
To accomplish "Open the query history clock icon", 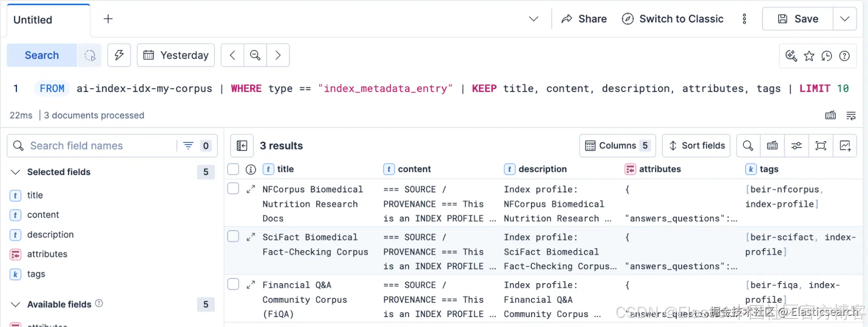I will (x=827, y=56).
